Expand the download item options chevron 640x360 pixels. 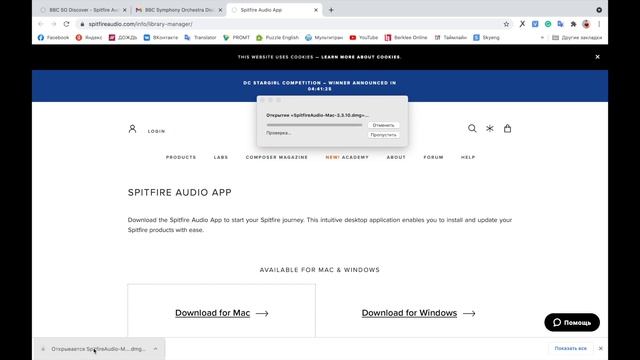point(156,349)
